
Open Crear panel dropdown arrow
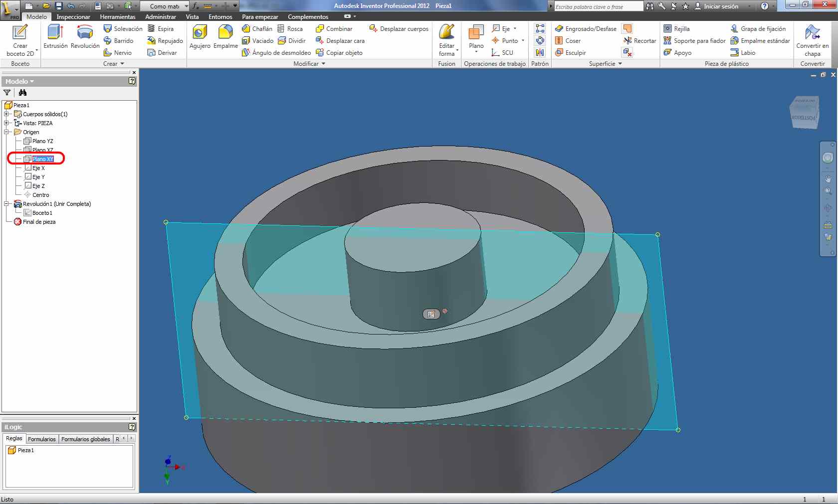pyautogui.click(x=122, y=64)
